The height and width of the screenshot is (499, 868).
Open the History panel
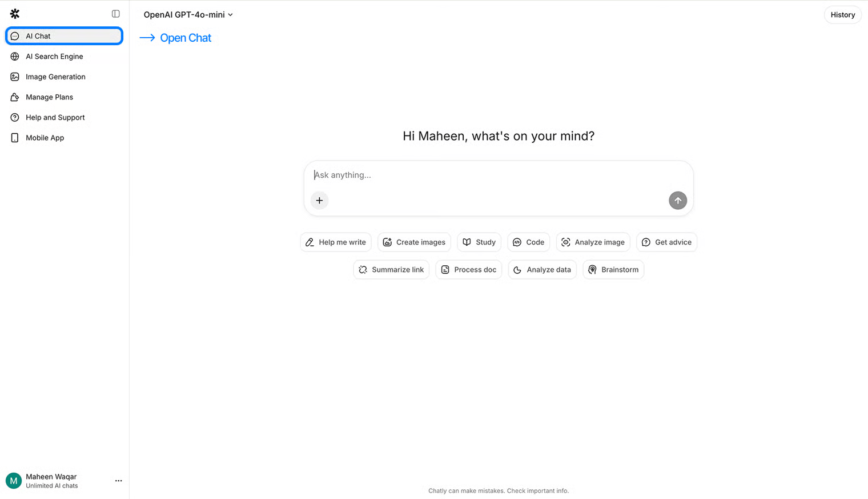(x=842, y=15)
